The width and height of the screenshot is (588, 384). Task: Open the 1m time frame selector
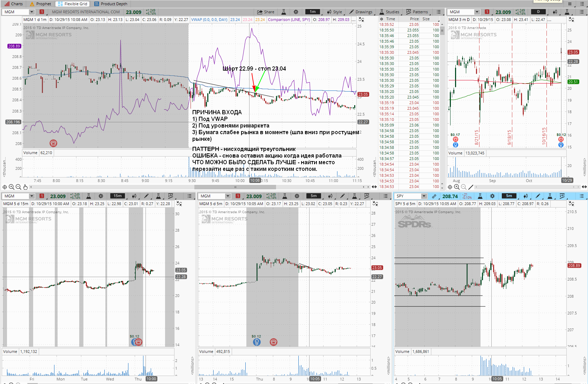pyautogui.click(x=313, y=12)
